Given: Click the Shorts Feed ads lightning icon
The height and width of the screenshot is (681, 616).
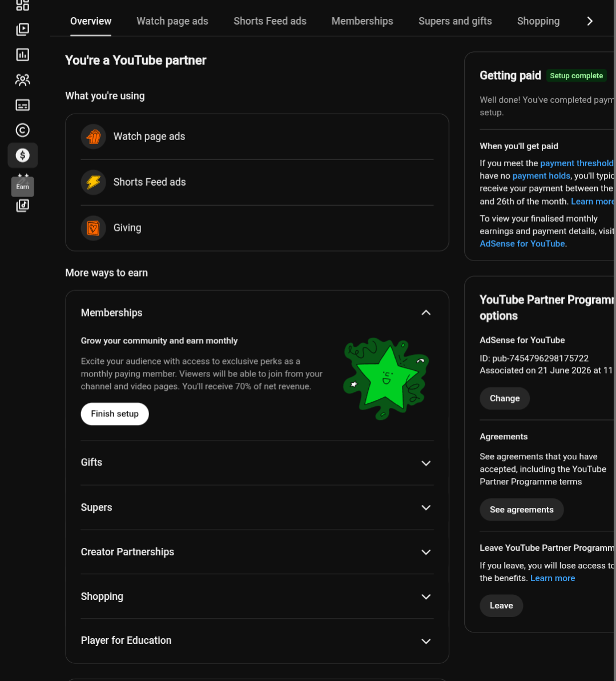Looking at the screenshot, I should pos(93,182).
